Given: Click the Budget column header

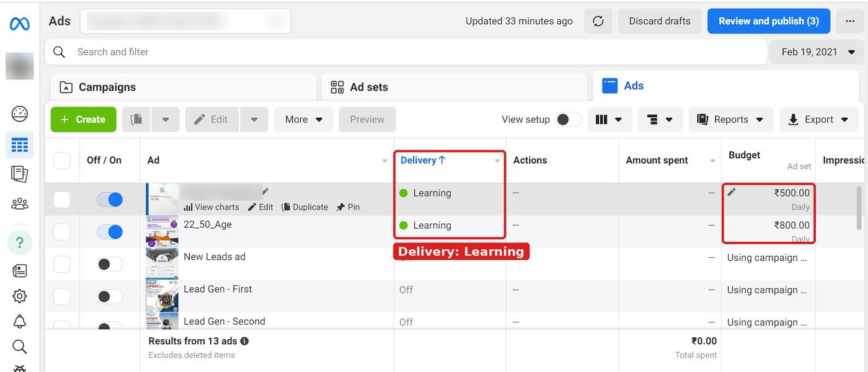Looking at the screenshot, I should tap(744, 155).
